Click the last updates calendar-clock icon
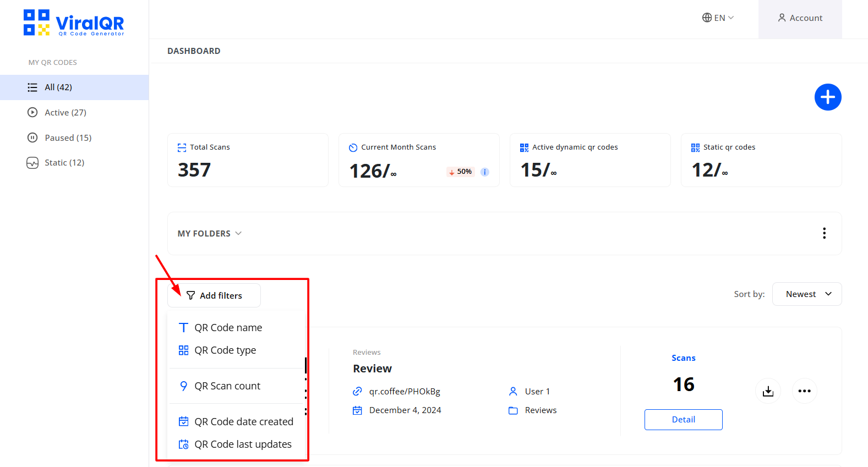Image resolution: width=868 pixels, height=467 pixels. (x=184, y=444)
